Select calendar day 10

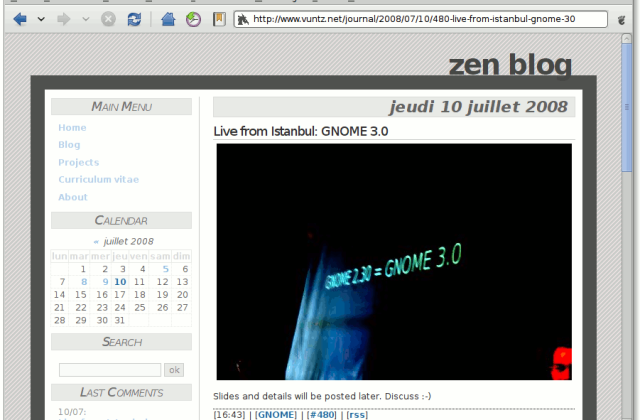click(120, 282)
